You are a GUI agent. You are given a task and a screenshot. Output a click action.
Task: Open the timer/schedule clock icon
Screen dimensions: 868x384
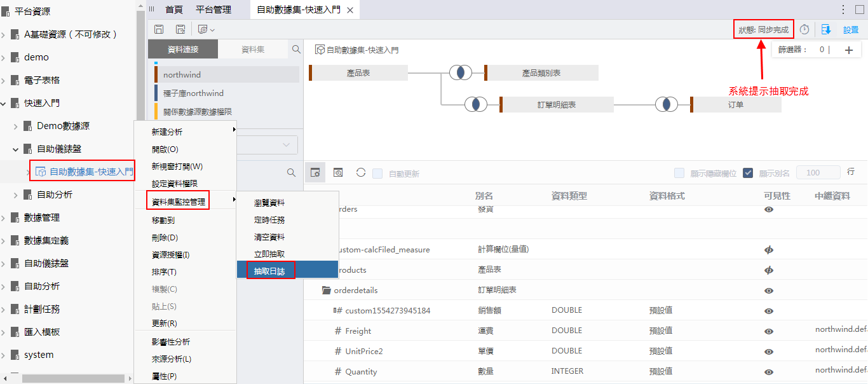click(804, 29)
